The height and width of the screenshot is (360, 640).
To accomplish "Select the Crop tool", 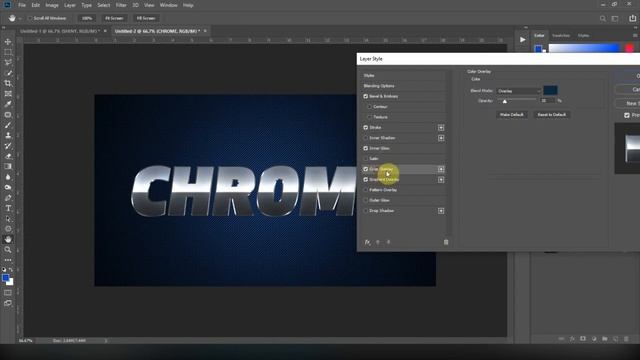I will pyautogui.click(x=8, y=83).
